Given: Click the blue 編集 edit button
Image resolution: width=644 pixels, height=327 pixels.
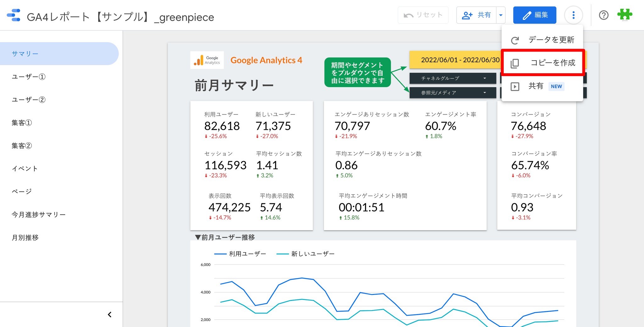Looking at the screenshot, I should point(535,15).
